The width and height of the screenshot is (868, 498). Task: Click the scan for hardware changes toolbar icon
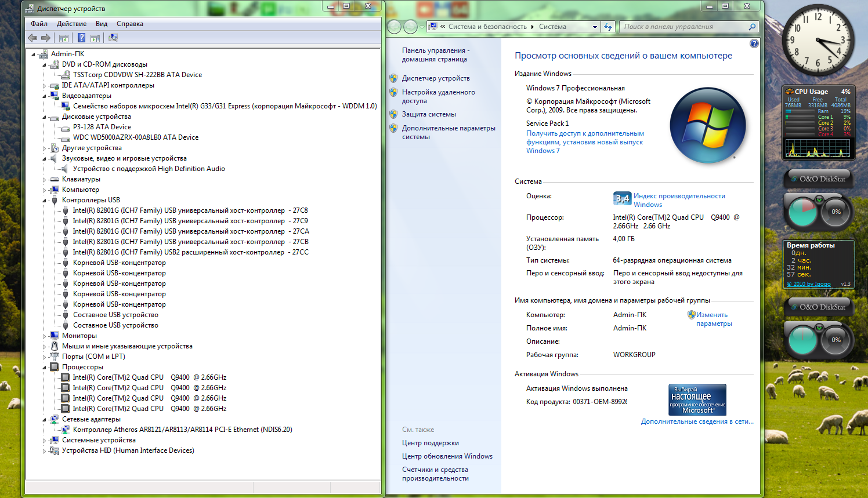113,38
